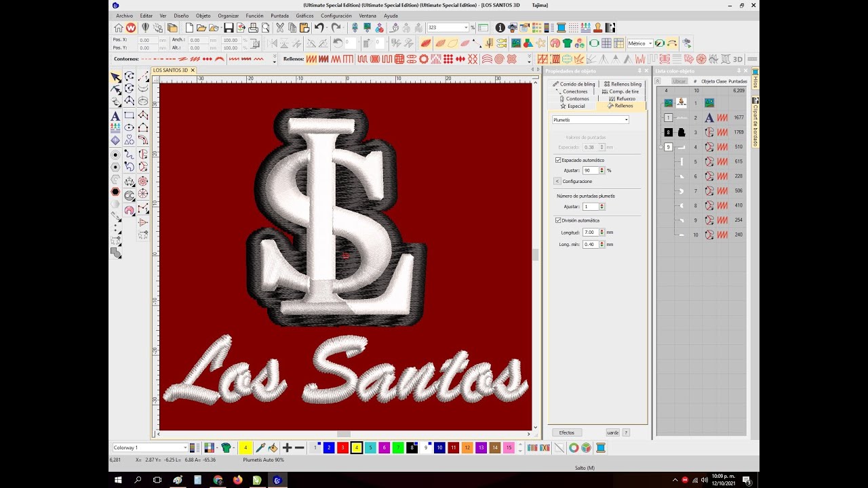The width and height of the screenshot is (868, 488).
Task: Expand the Contornos stitch types overflow arrow
Action: coord(275,59)
